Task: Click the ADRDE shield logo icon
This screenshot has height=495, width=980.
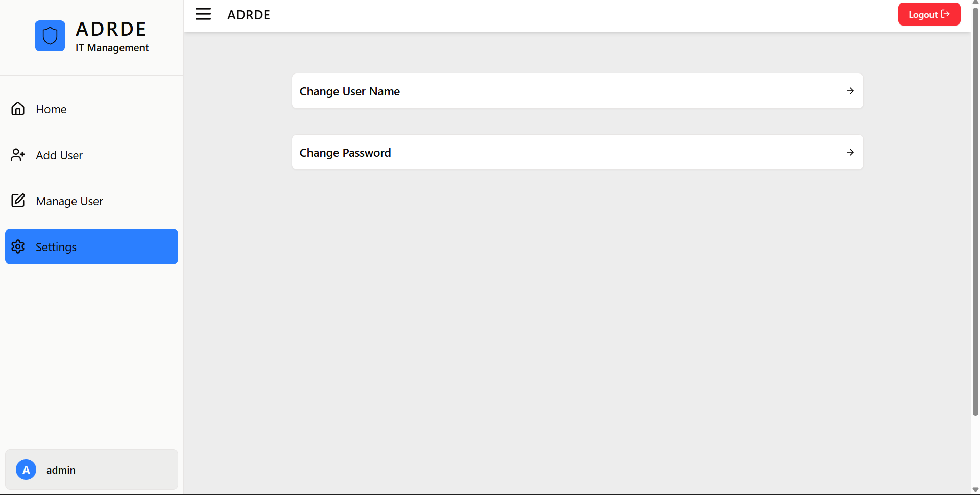Action: point(50,36)
